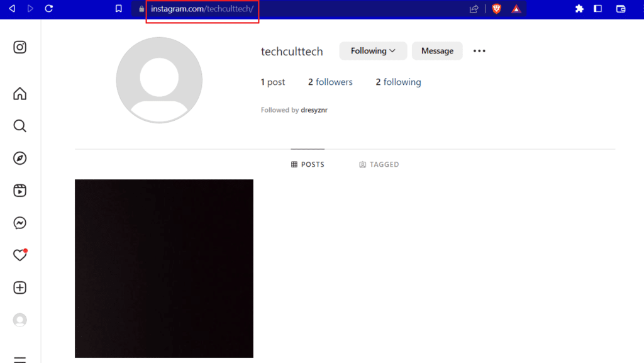Screen dimensions: 644x363
Task: View the 2 followers list
Action: click(330, 82)
